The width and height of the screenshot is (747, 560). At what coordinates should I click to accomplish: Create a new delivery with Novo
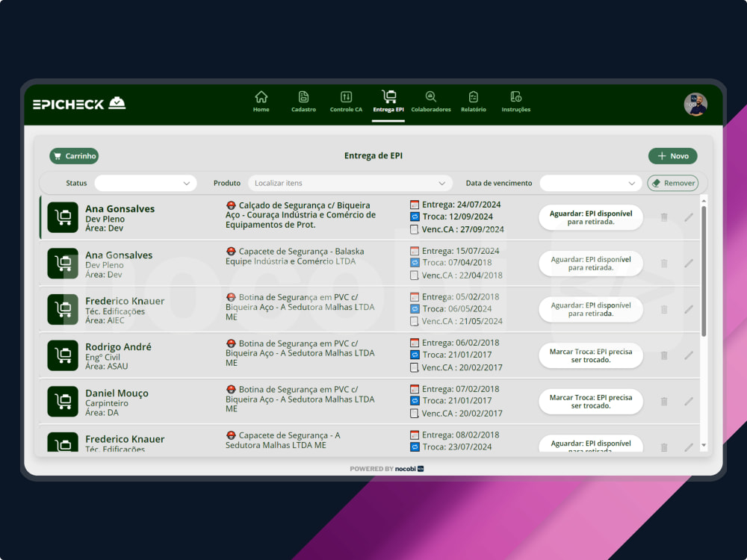pyautogui.click(x=673, y=156)
